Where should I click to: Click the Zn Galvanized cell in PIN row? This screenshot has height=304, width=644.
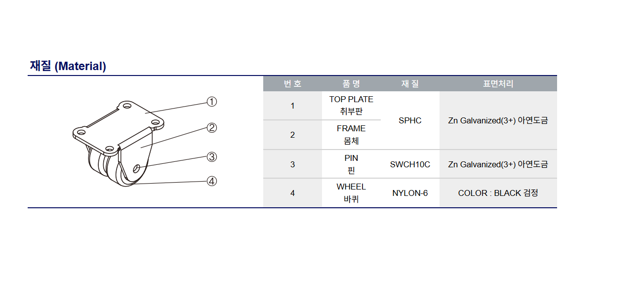[498, 164]
